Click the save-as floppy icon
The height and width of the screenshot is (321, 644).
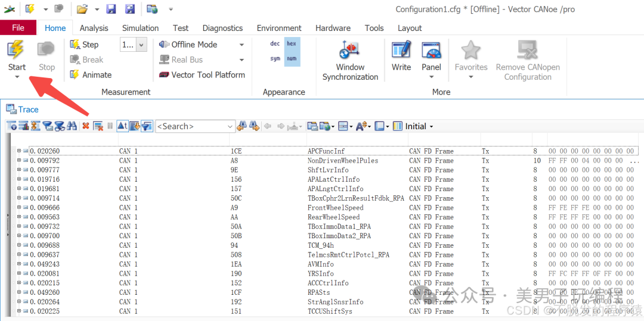(x=130, y=8)
